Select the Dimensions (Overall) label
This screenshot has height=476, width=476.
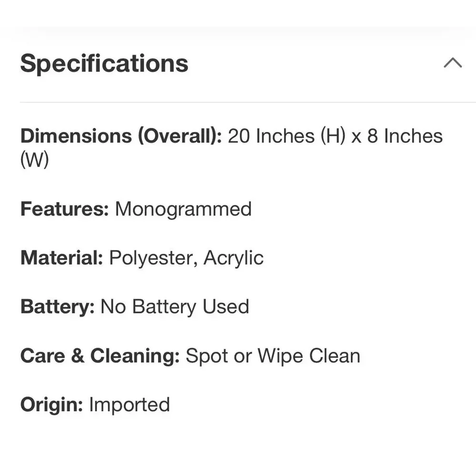point(121,136)
